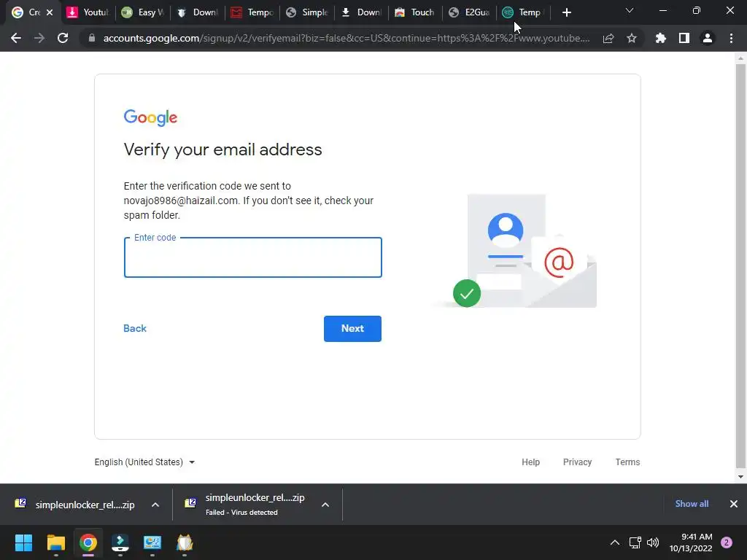Switch to the Easy W tab
The width and height of the screenshot is (747, 560).
pyautogui.click(x=143, y=12)
